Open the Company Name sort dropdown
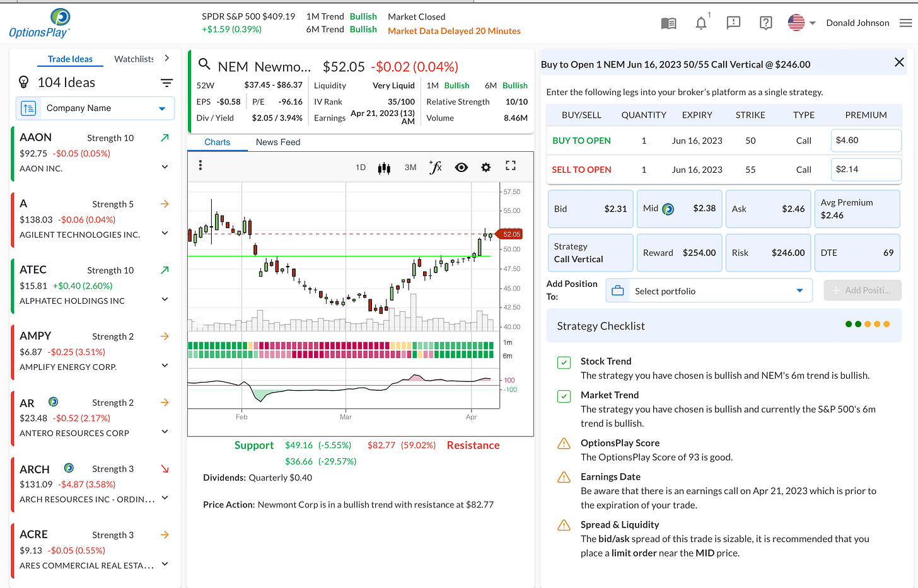Image resolution: width=918 pixels, height=588 pixels. (95, 108)
